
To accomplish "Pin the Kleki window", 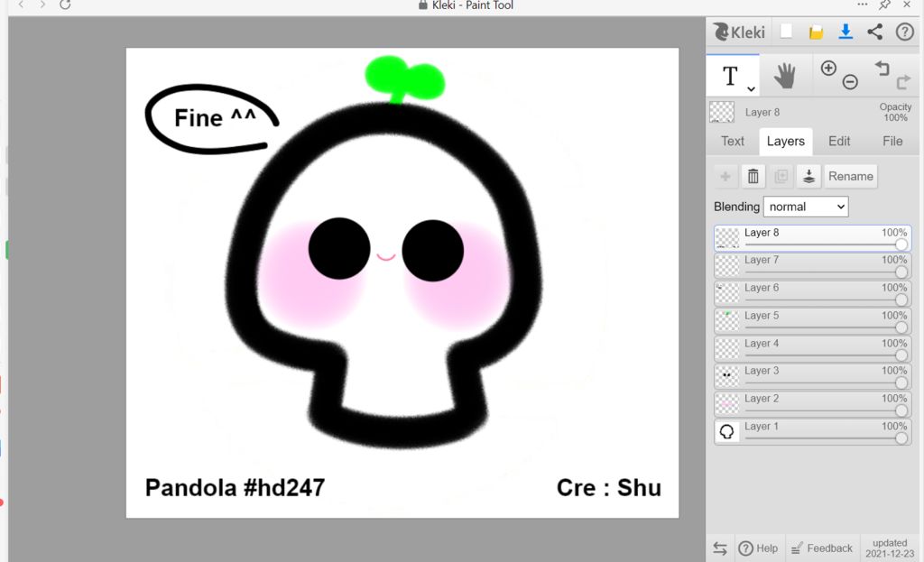I will (884, 5).
